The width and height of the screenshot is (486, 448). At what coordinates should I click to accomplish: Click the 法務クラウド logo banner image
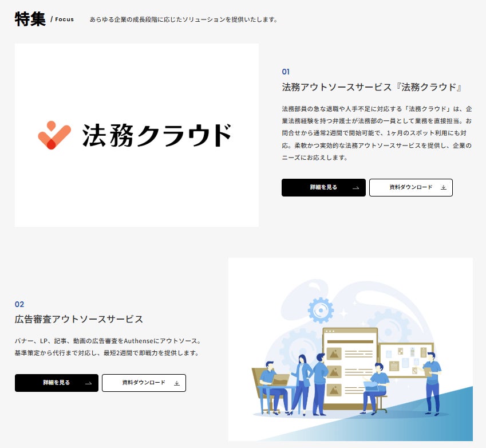point(137,135)
